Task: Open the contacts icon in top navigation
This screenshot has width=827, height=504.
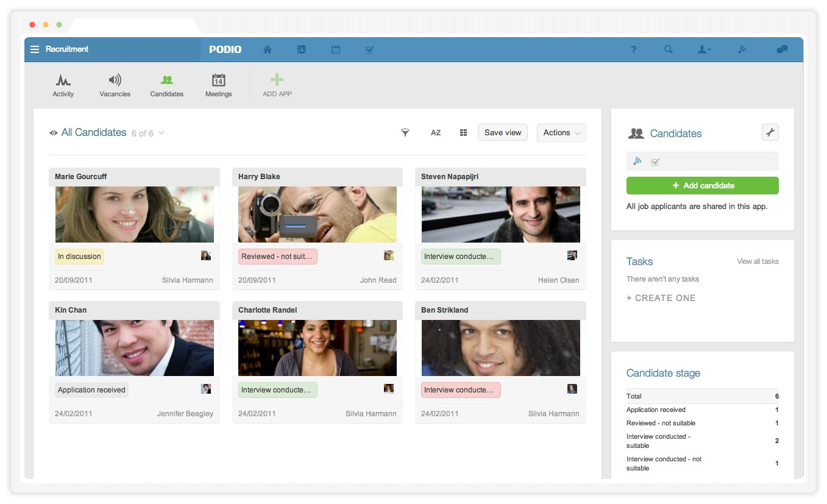Action: (301, 50)
